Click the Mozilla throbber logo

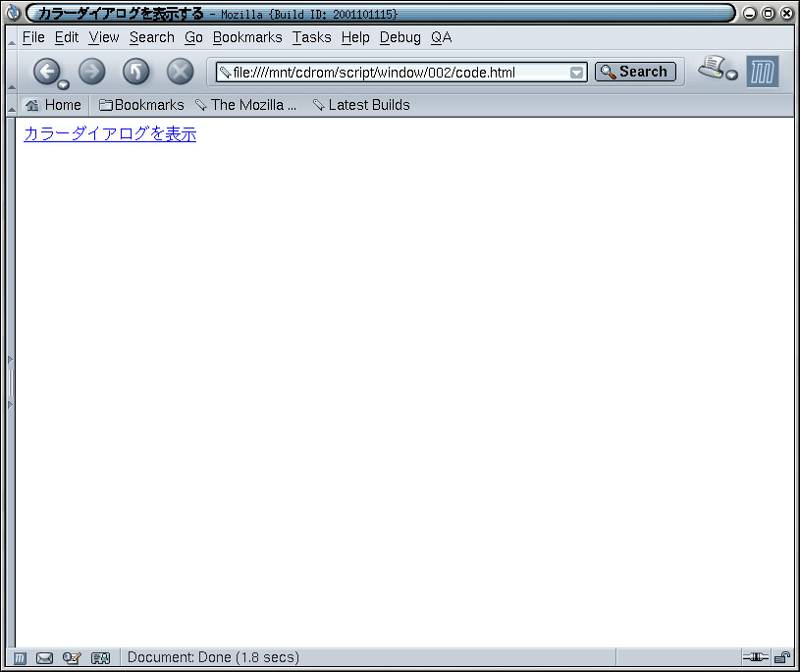pyautogui.click(x=763, y=72)
